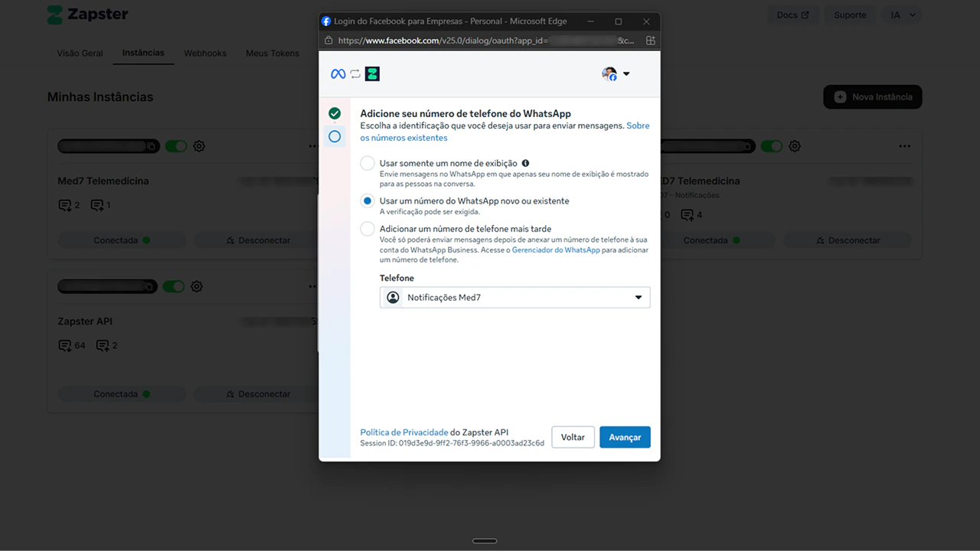The height and width of the screenshot is (551, 980).
Task: Click the Edge address bar URL field
Action: click(x=485, y=41)
